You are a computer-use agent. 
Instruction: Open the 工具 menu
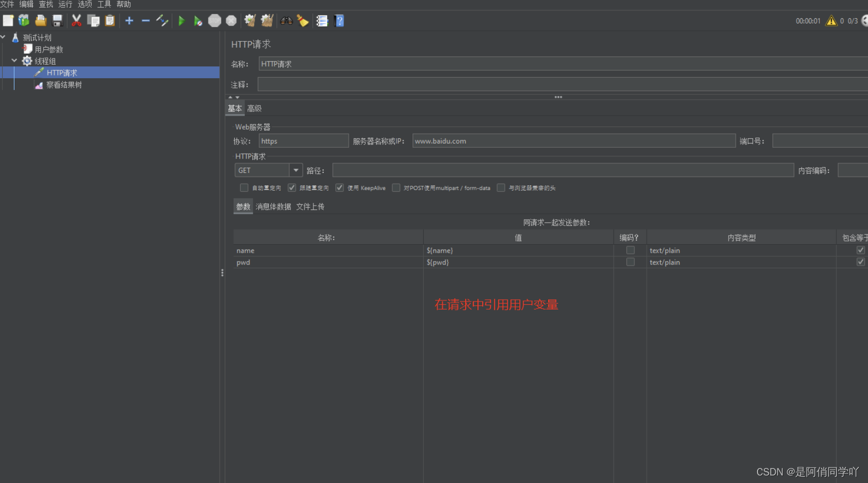tap(104, 4)
